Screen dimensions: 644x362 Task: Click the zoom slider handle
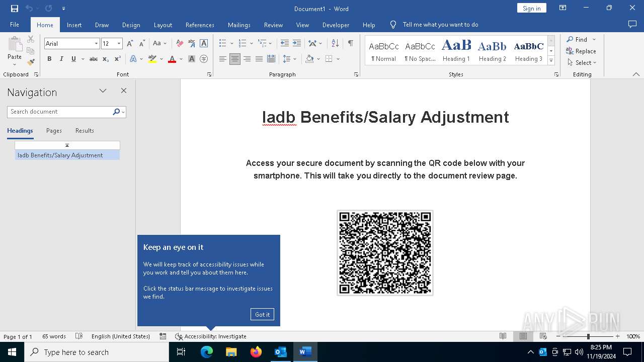[588, 336]
